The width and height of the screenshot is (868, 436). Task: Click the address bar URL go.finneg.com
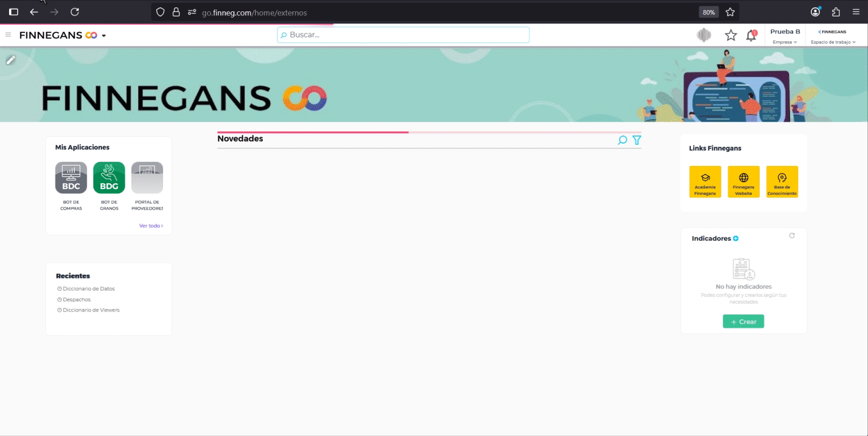(255, 12)
